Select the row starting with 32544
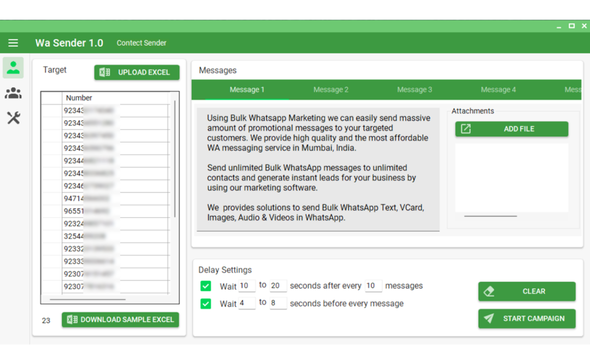590x364 pixels. (x=105, y=237)
